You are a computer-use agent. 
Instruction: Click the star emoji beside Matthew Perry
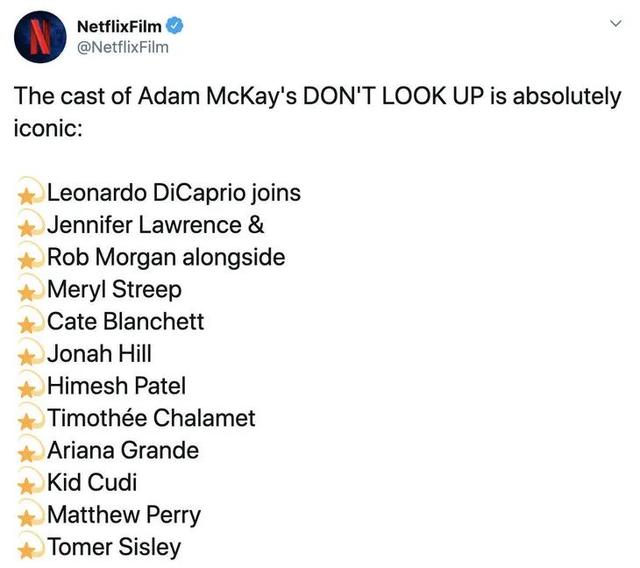30,516
